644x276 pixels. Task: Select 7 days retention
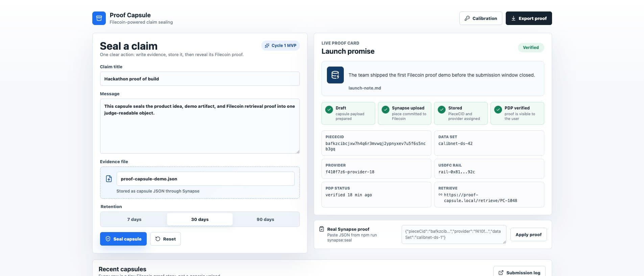click(134, 219)
